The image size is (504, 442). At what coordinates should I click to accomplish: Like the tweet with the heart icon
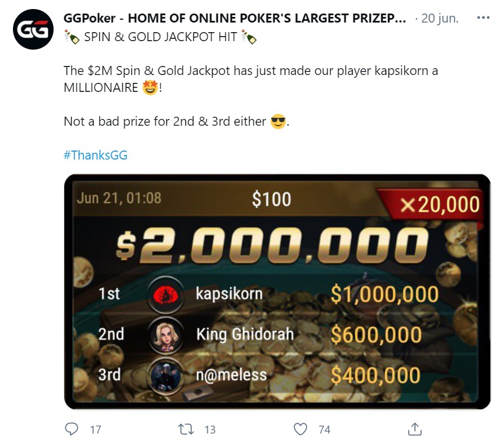[x=300, y=429]
